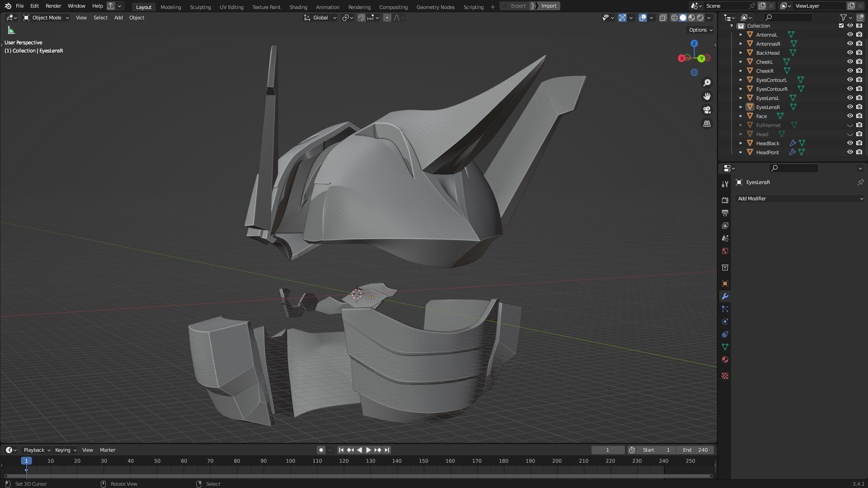Expand the HeadFront tree item
The height and width of the screenshot is (488, 868).
click(740, 152)
